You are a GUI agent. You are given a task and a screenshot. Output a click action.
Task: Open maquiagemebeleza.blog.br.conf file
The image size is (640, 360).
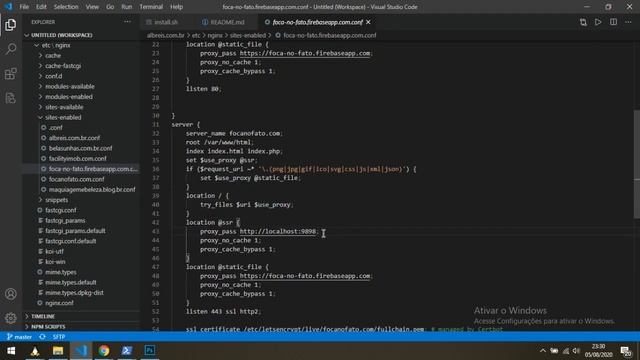92,189
